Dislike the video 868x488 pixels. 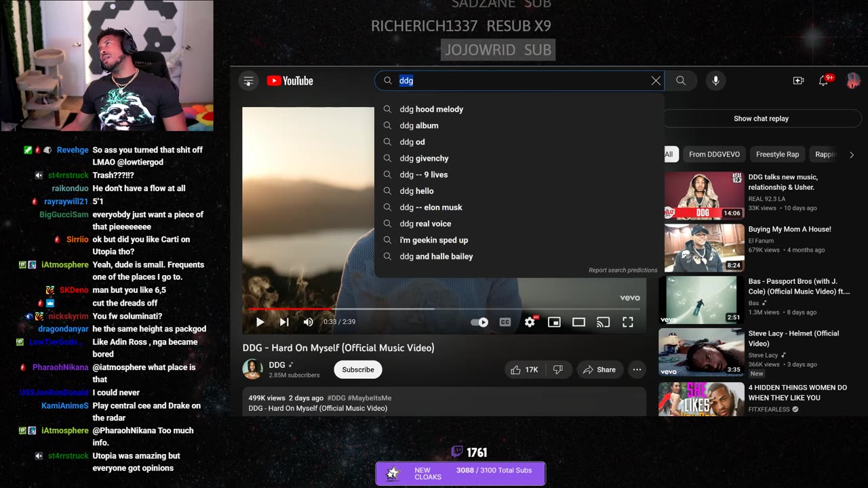558,369
